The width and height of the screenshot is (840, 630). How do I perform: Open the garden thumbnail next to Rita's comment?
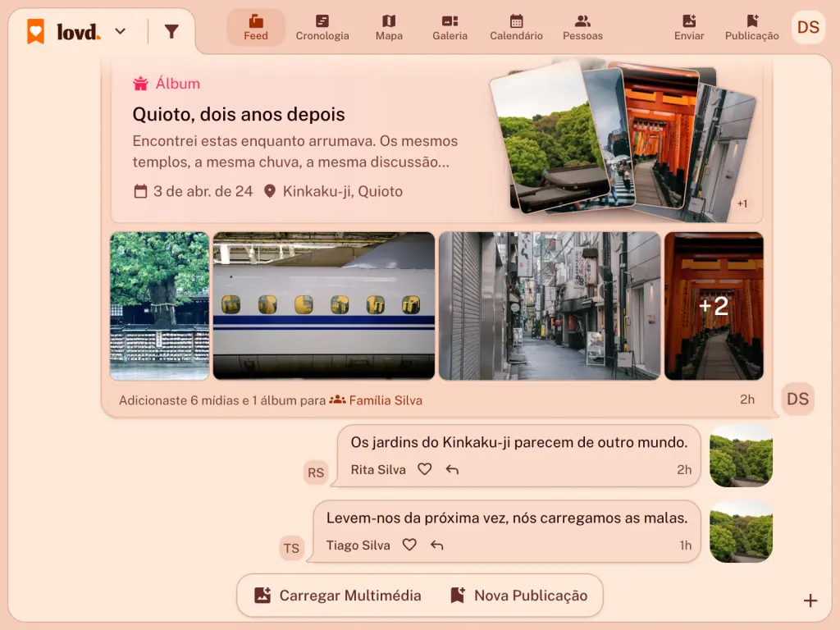[741, 456]
